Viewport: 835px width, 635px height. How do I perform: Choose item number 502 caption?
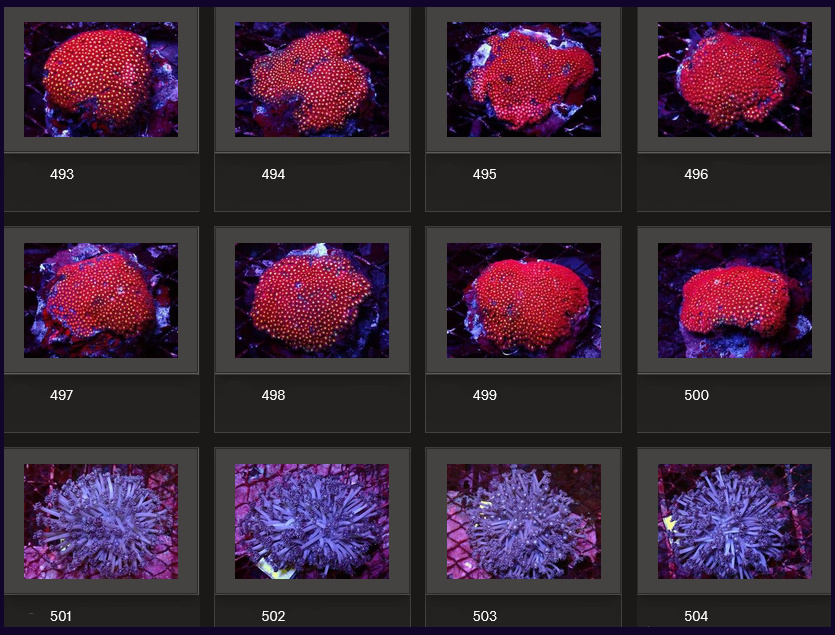[x=273, y=616]
